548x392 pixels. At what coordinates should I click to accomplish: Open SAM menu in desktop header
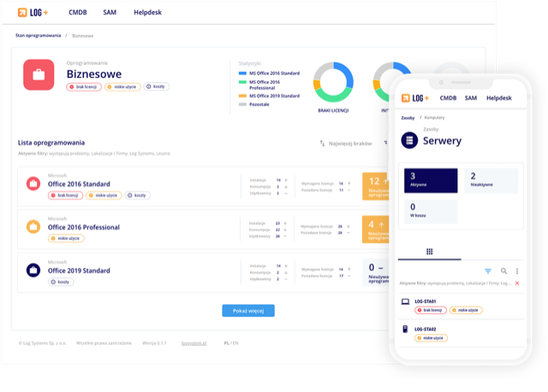click(x=110, y=13)
